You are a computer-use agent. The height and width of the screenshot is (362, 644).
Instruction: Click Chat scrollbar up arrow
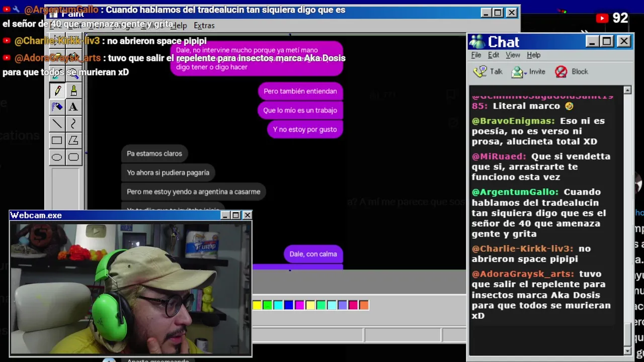(627, 90)
